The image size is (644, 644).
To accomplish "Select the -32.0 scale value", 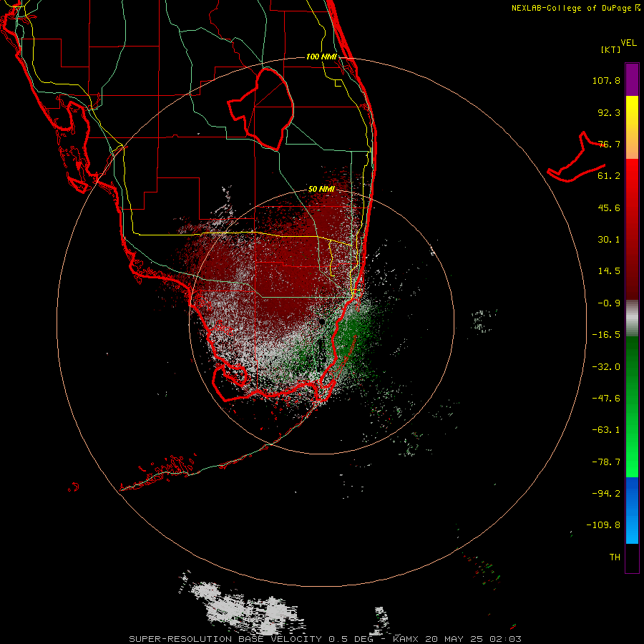I will click(606, 367).
